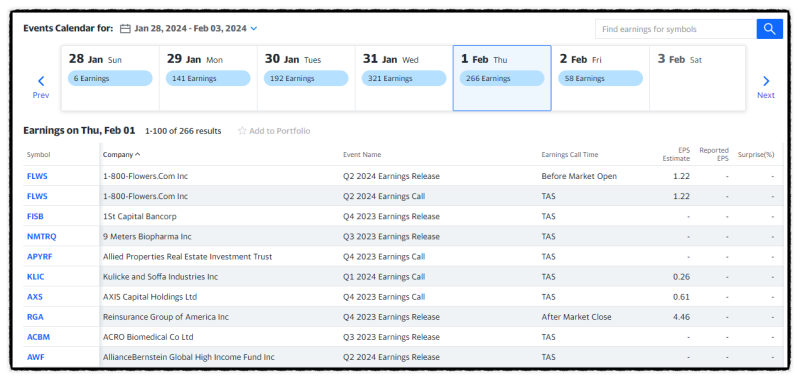Open the NMTRQ ticker link

pyautogui.click(x=42, y=237)
